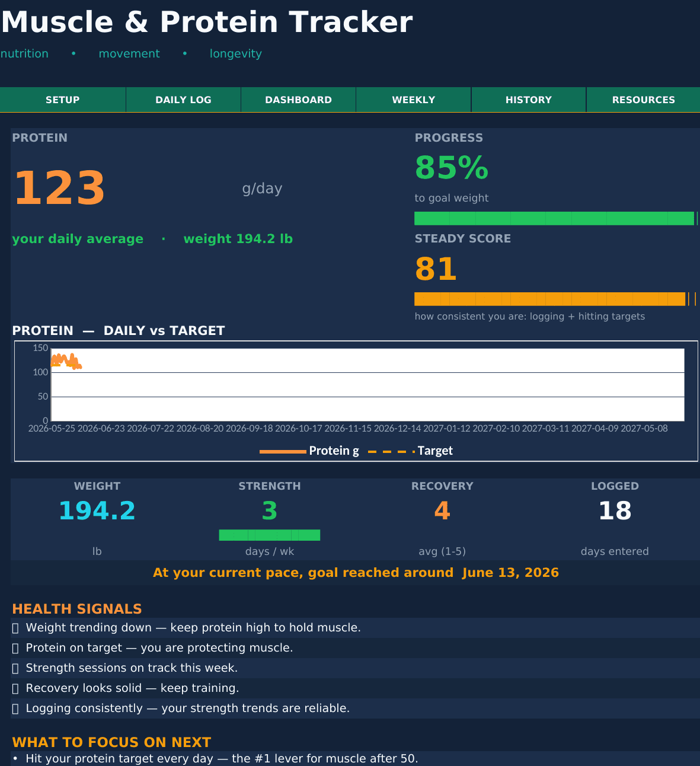Click the goal date June 13, 2026

click(x=510, y=573)
